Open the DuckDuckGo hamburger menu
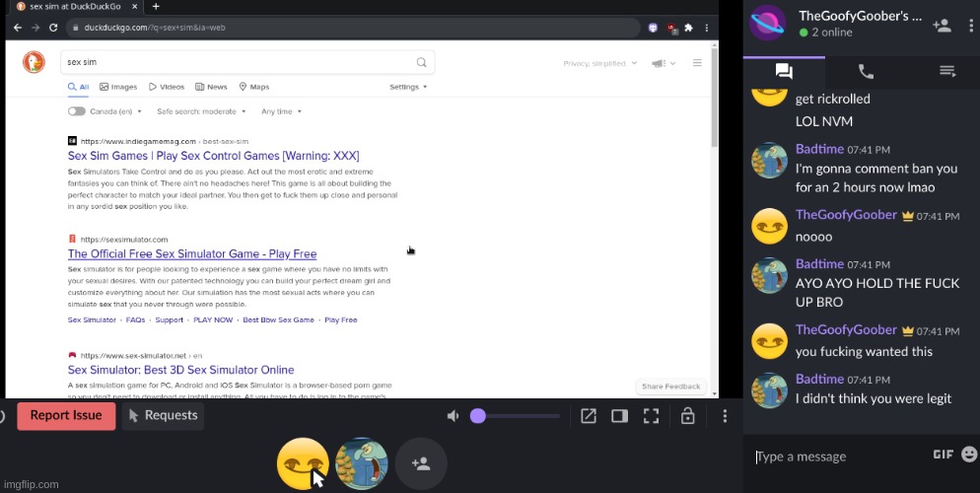The height and width of the screenshot is (493, 980). 697,62
